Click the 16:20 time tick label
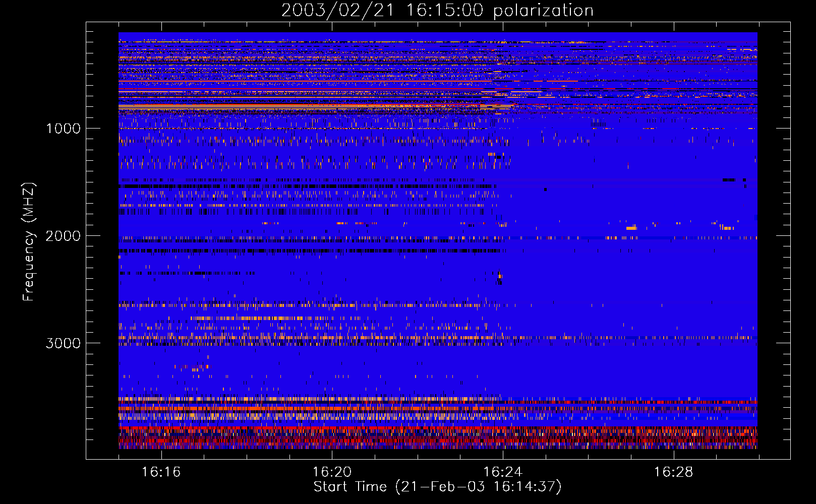 coord(332,472)
